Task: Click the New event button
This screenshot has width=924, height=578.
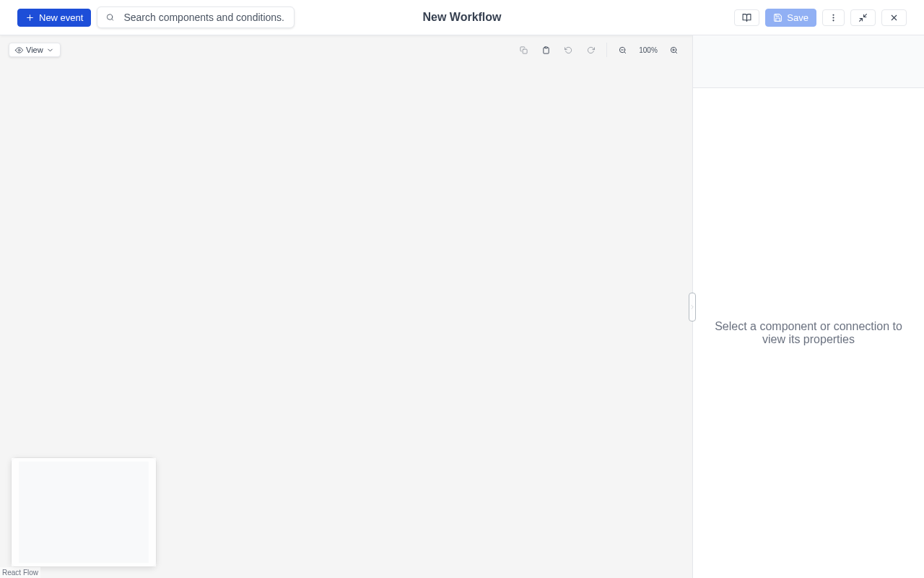Action: pyautogui.click(x=53, y=17)
